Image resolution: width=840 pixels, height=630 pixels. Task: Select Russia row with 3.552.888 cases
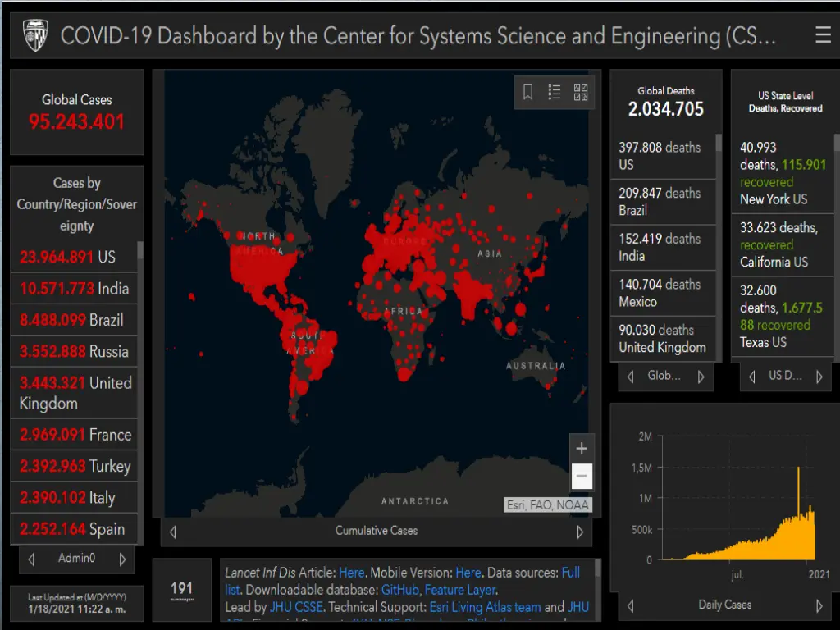(74, 351)
